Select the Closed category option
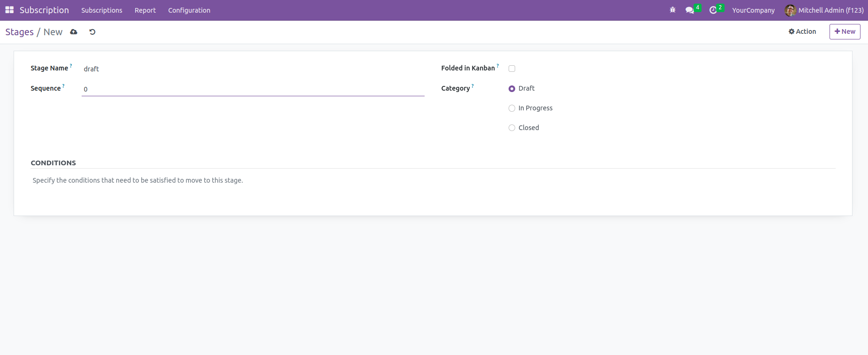Screen dimensions: 868x355 [512, 128]
